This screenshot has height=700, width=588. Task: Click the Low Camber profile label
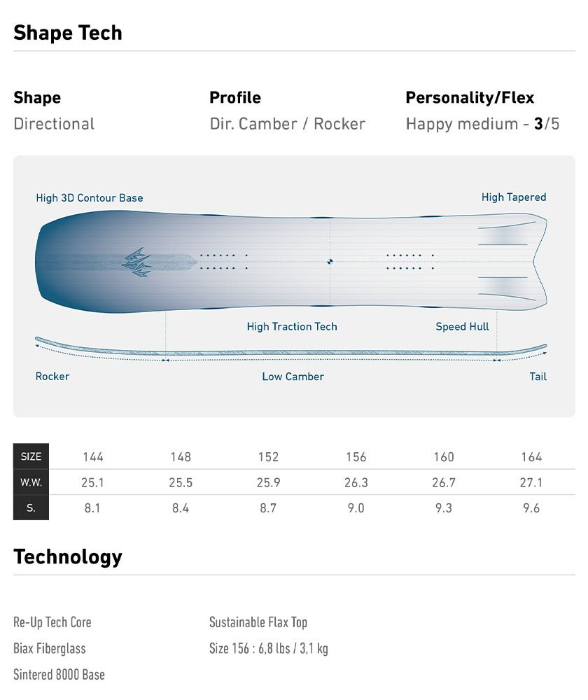point(293,377)
